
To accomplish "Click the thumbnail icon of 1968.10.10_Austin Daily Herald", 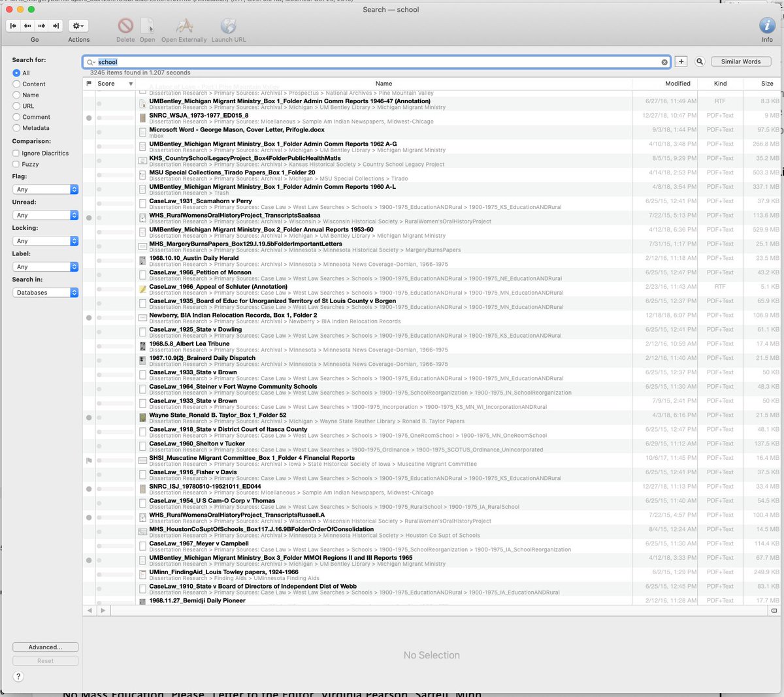I will 142,261.
